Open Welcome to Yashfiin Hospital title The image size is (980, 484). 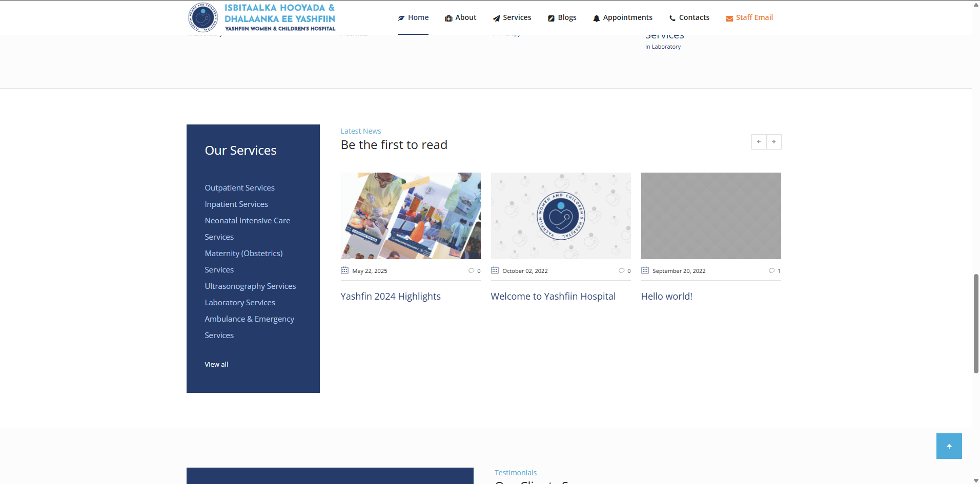553,297
